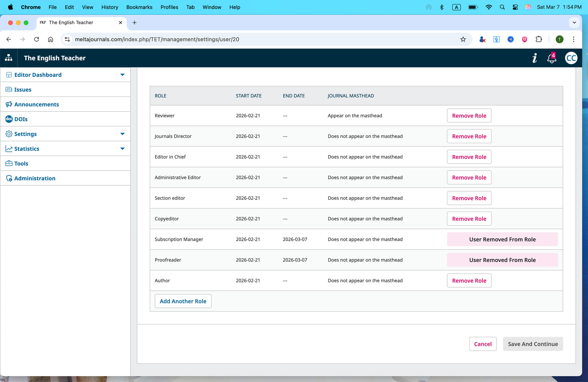
Task: Reload the page with refresh icon
Action: coord(36,39)
